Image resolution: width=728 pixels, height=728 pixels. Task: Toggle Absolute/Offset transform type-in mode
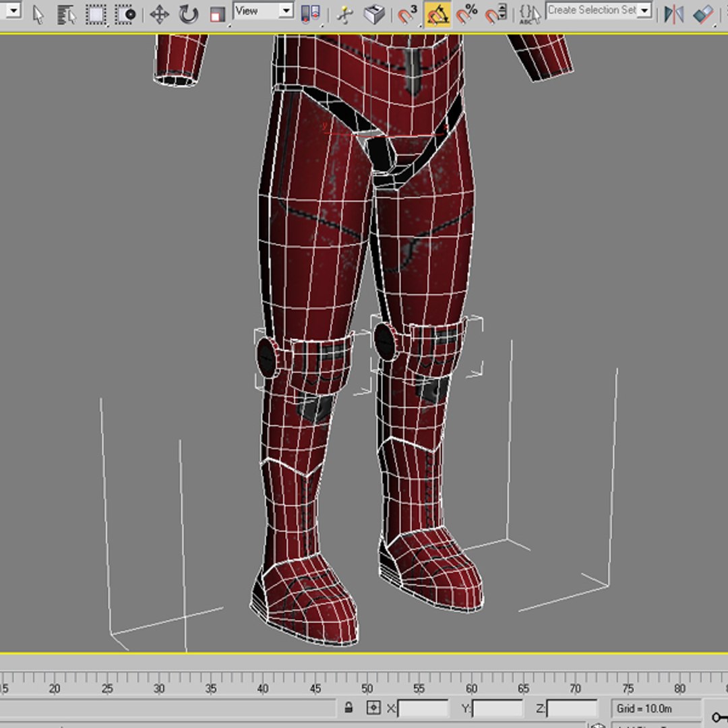[x=373, y=708]
